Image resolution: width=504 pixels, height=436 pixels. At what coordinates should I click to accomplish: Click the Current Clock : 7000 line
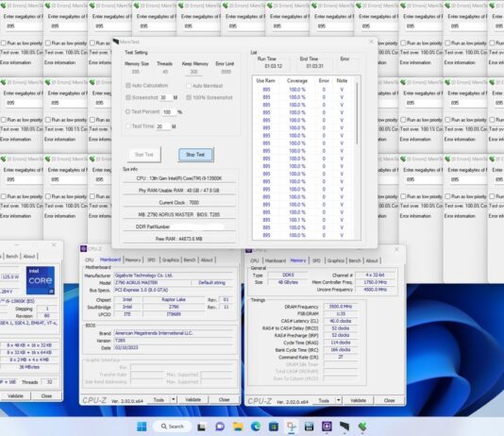(178, 203)
